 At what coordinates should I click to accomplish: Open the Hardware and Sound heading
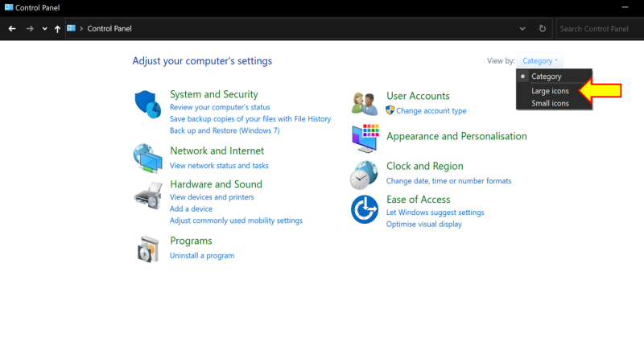tap(216, 184)
